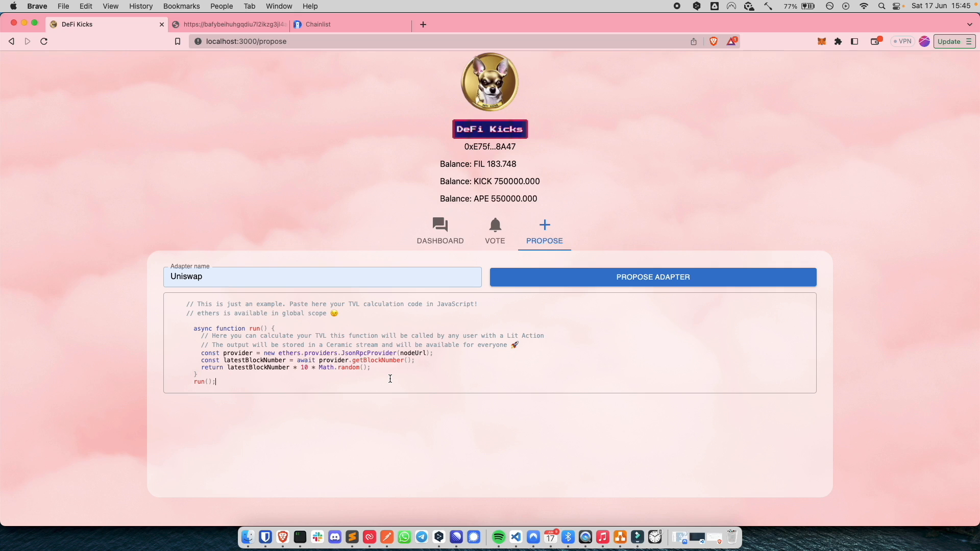The height and width of the screenshot is (551, 980).
Task: Open WhatsApp from the dock
Action: pos(404,537)
